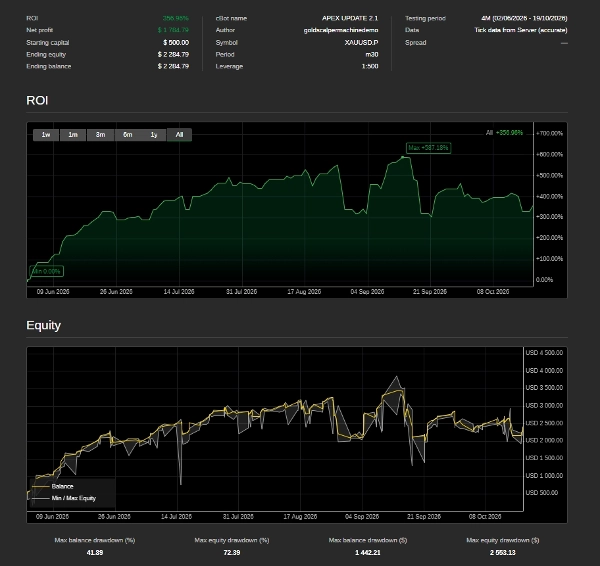Screen dimensions: 600x566
Task: Click the USD 2 000.00 axis label
Action: [x=544, y=440]
